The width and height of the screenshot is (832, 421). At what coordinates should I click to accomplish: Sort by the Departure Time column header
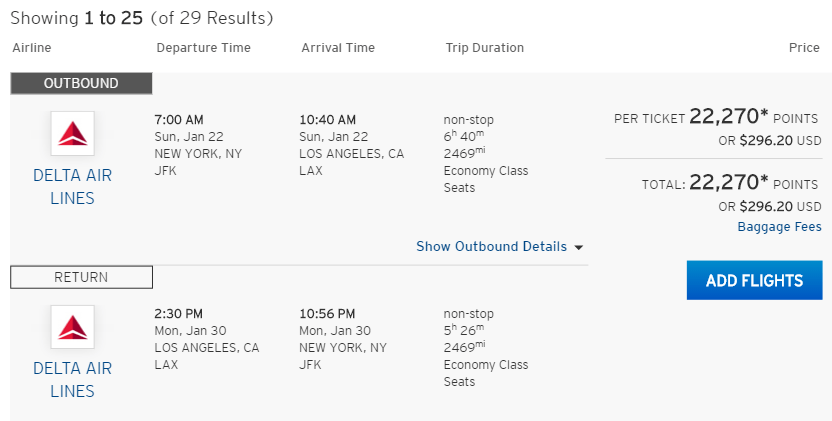pos(203,48)
